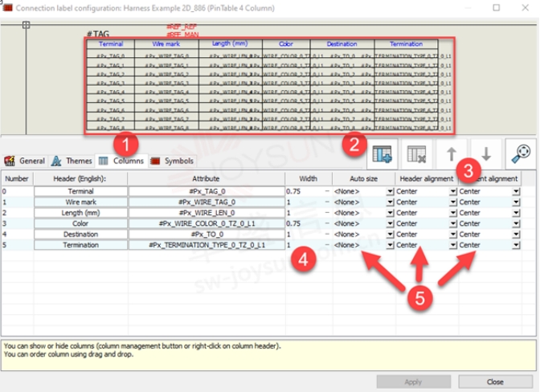Click the Width column header

[309, 178]
